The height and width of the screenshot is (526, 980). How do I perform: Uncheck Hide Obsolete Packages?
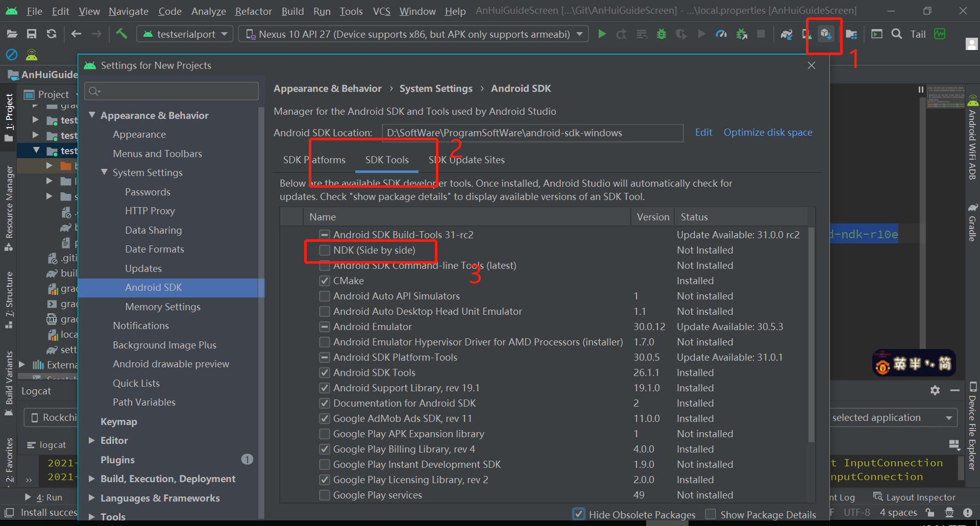point(579,514)
